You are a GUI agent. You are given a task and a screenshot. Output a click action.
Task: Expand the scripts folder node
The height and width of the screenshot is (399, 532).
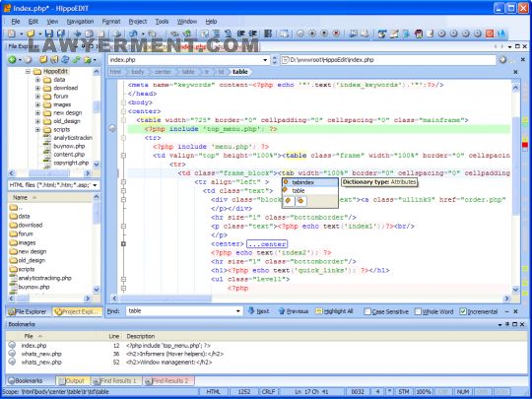[x=38, y=130]
